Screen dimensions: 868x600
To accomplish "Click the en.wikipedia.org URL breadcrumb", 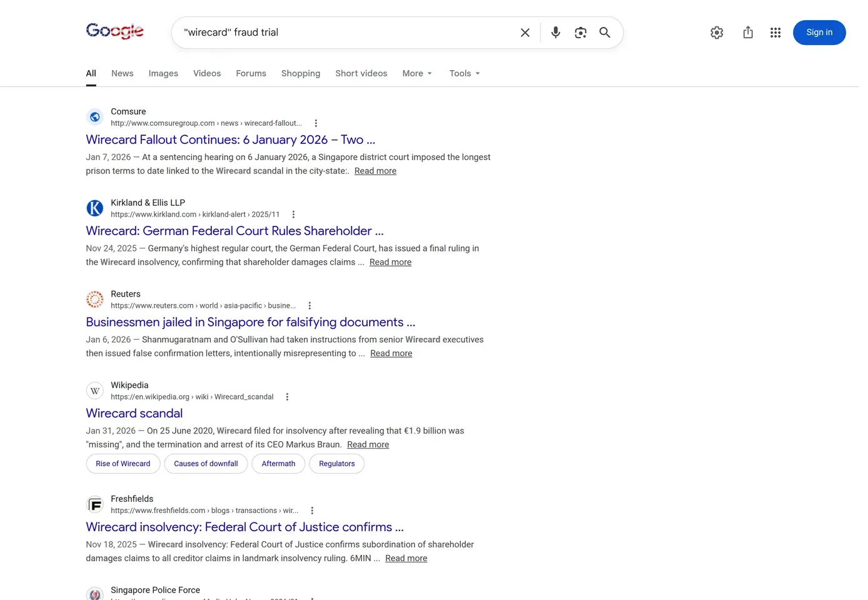I will click(x=192, y=397).
